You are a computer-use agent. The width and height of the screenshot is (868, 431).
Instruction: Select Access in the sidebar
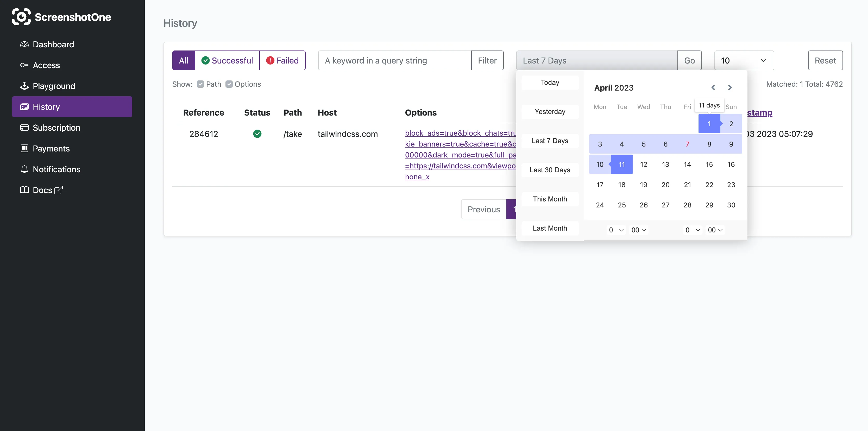(x=46, y=65)
